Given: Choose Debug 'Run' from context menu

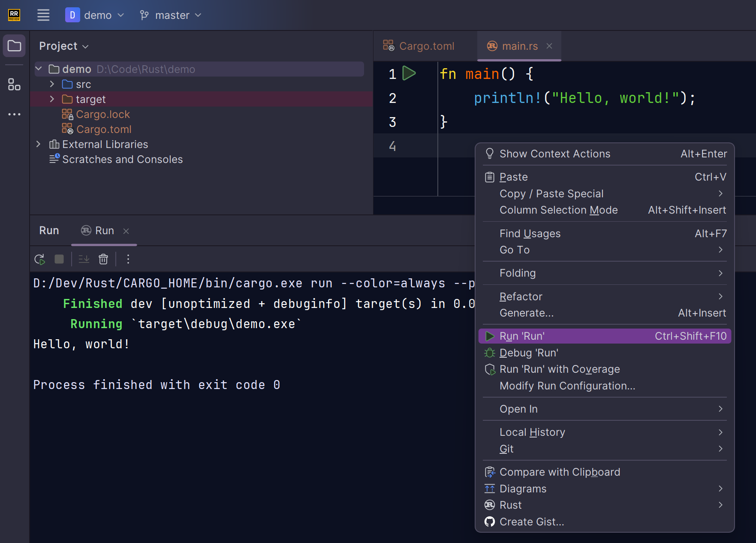Looking at the screenshot, I should click(x=529, y=353).
